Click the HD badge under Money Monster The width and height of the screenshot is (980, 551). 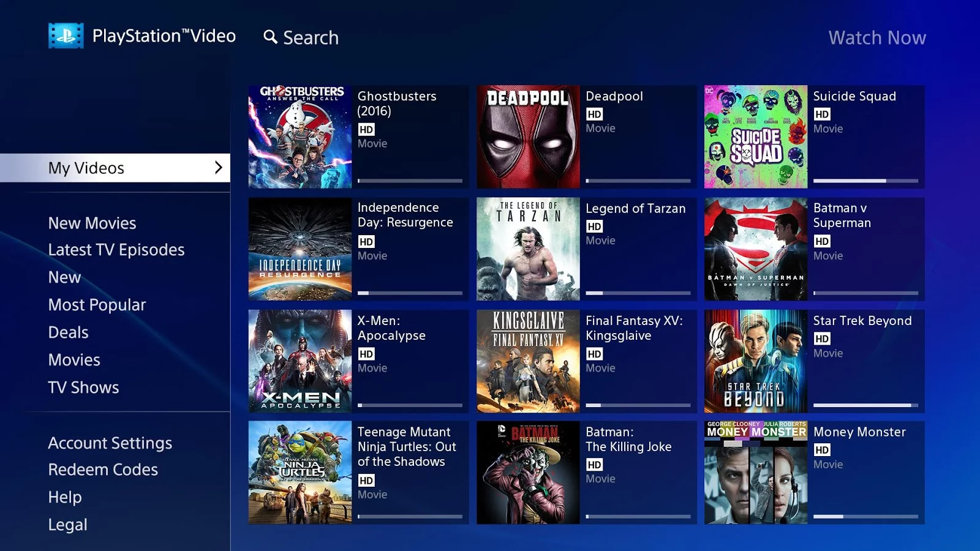click(x=822, y=450)
